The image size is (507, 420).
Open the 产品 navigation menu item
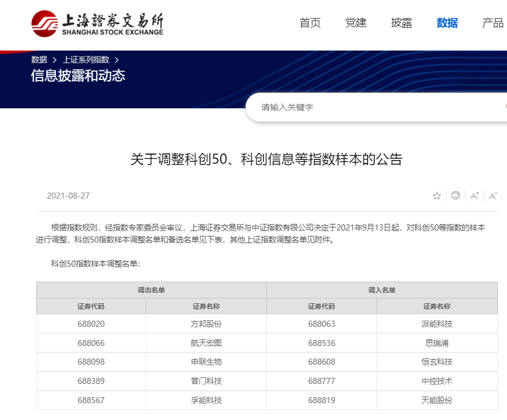pyautogui.click(x=493, y=23)
